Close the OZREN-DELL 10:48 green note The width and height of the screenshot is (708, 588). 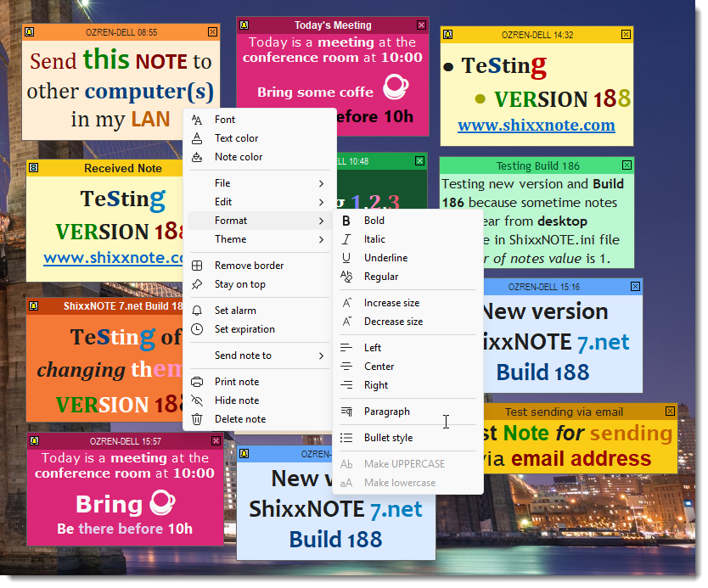pos(419,160)
